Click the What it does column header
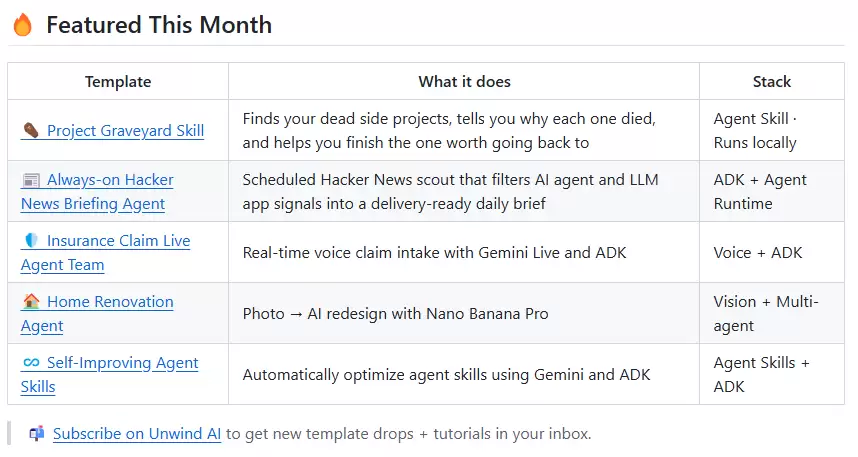858x457 pixels. (x=465, y=82)
